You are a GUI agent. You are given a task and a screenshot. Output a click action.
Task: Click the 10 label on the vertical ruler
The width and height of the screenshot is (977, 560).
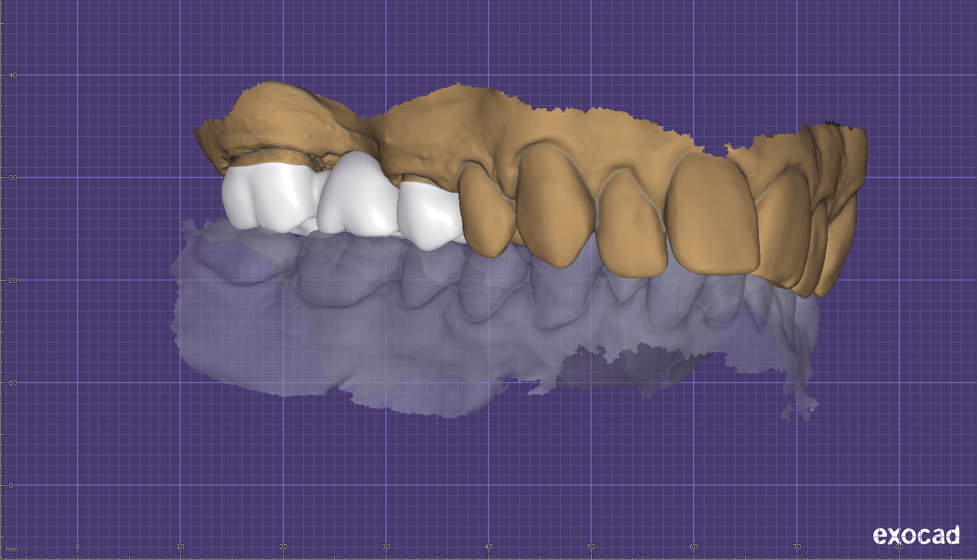tap(12, 383)
